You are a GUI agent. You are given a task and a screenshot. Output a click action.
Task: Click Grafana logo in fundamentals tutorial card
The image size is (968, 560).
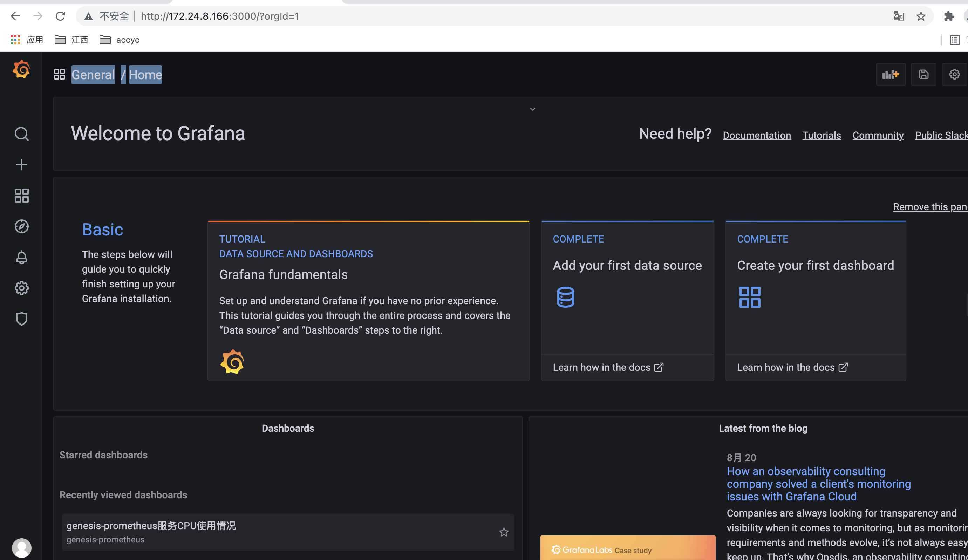click(x=232, y=361)
